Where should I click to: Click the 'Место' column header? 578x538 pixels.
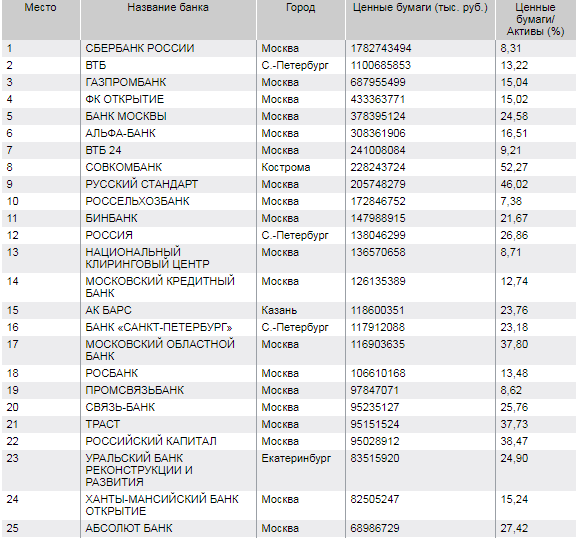pyautogui.click(x=41, y=7)
